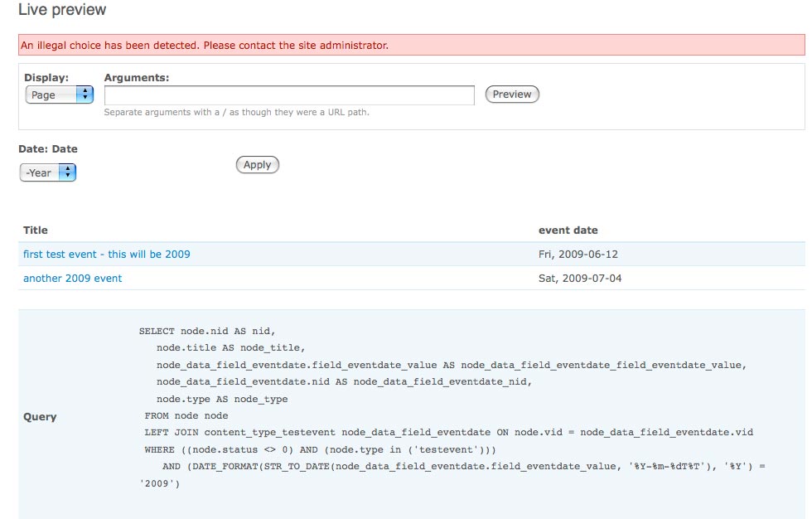Select the Sat, 2009-07-04 date cell
This screenshot has height=519, width=812.
click(580, 279)
